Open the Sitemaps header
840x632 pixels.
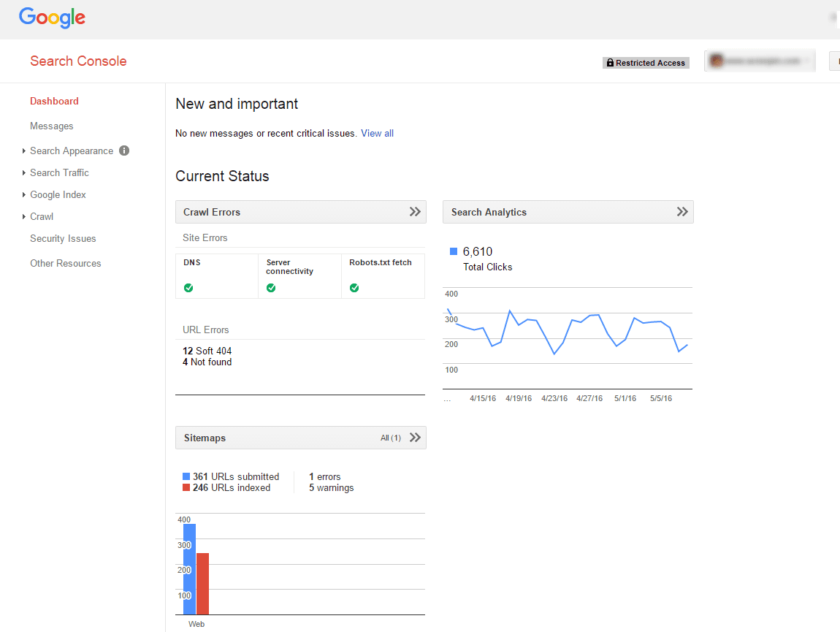tap(300, 438)
